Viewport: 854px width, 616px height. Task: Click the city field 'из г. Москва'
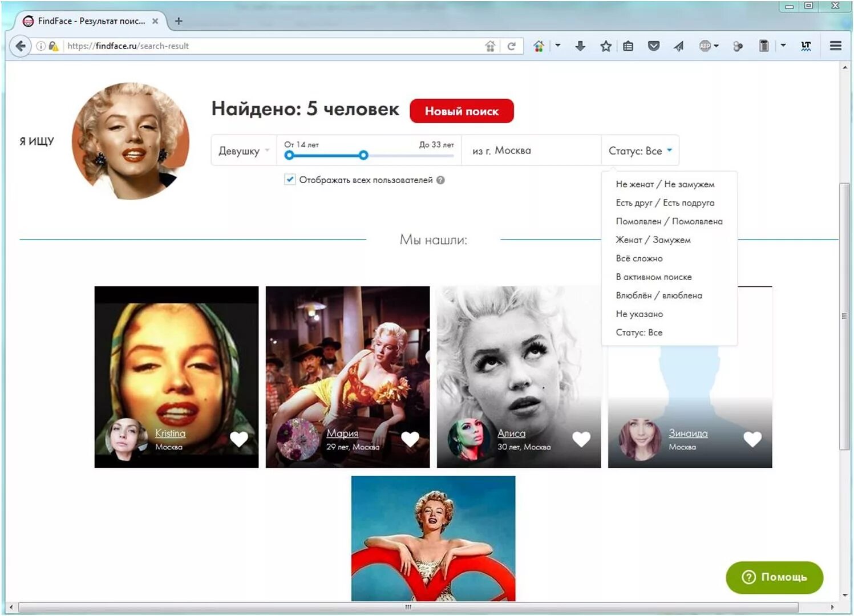point(531,151)
